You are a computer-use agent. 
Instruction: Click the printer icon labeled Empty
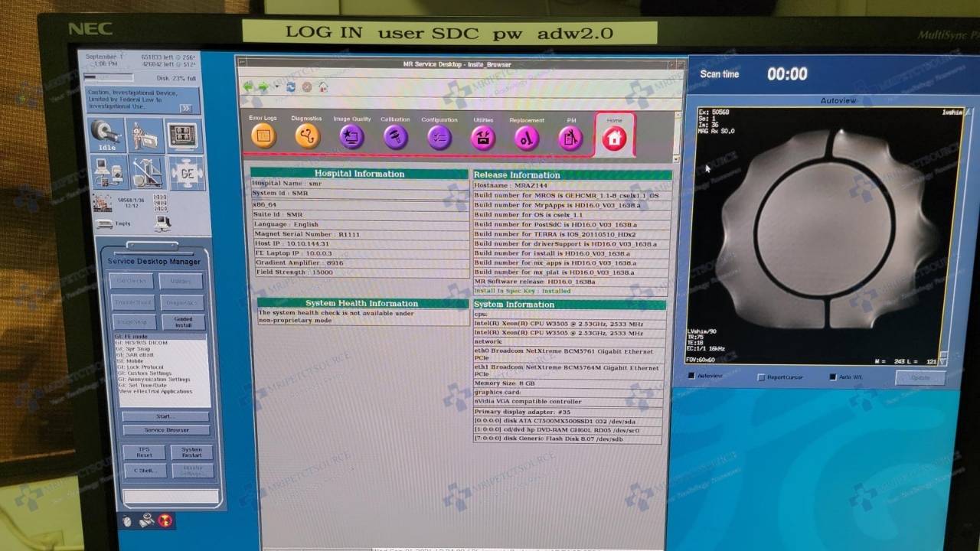[103, 223]
